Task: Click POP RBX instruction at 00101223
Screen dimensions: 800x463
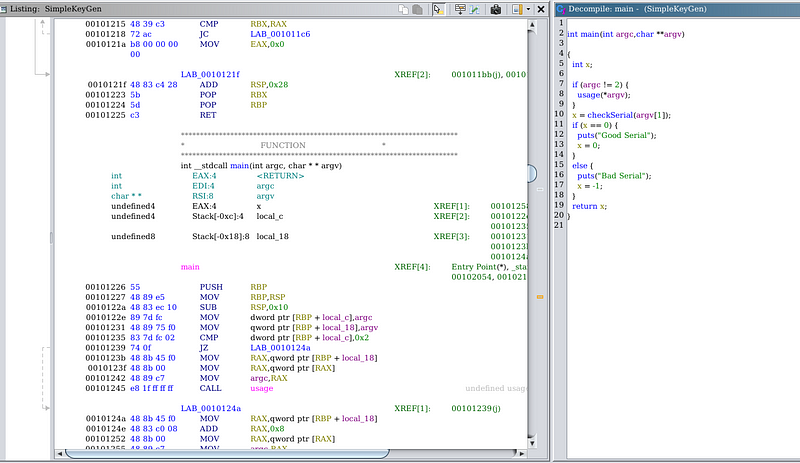Action: point(233,95)
